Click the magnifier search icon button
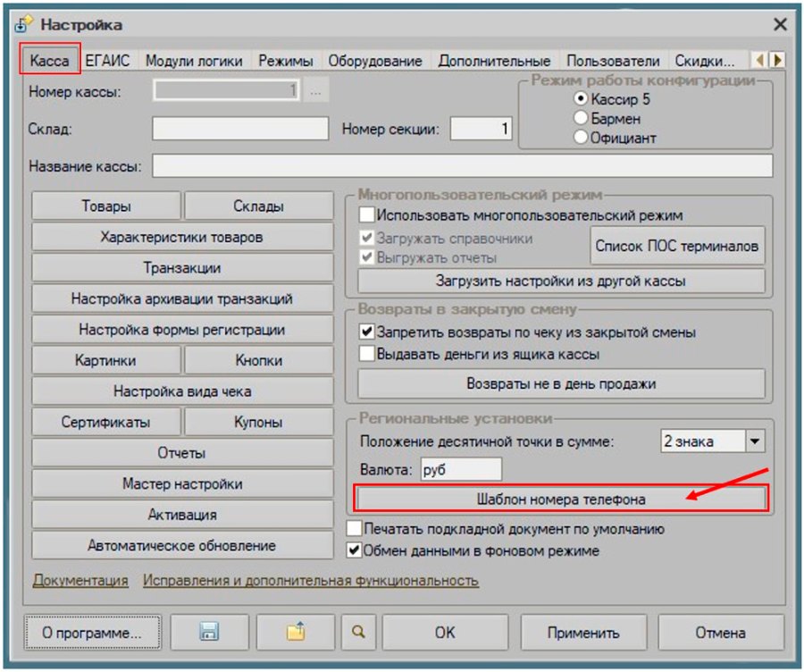804x672 pixels. 358,633
